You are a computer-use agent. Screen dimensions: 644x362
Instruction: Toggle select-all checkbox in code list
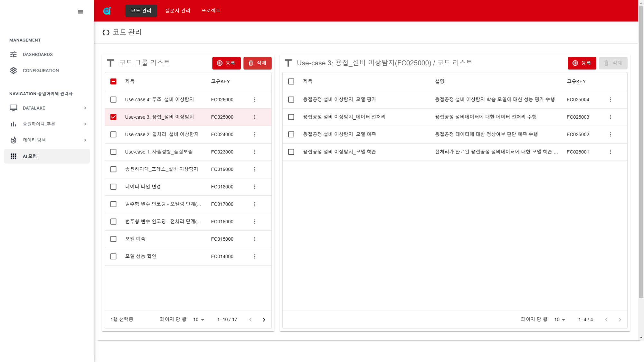click(x=291, y=81)
